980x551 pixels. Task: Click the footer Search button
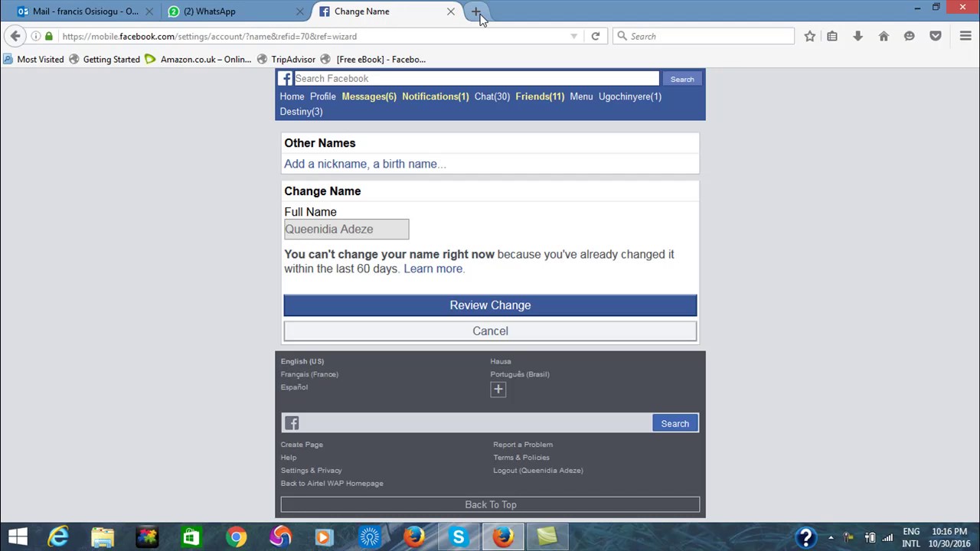[x=675, y=423]
